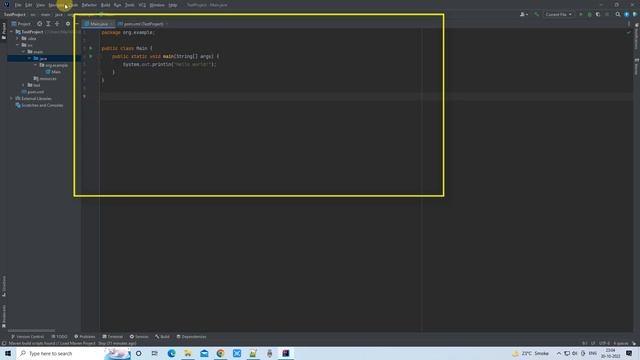Collapse the java folder arrow
Screen dimensions: 640x360
pyautogui.click(x=29, y=58)
